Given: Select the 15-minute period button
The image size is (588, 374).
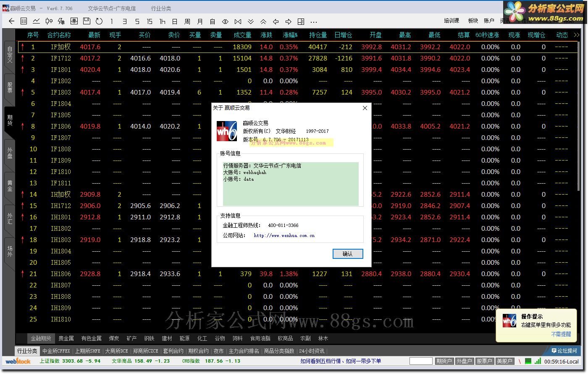Looking at the screenshot, I should [x=150, y=21].
